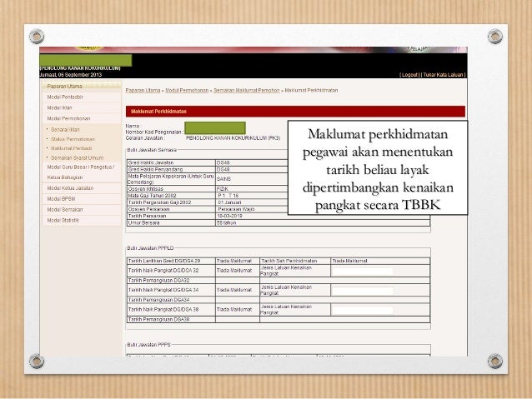Viewport: 532px width, 399px height.
Task: Click Tarikh Lantikan Gred DG/DGA 29 label
Action: (164, 261)
